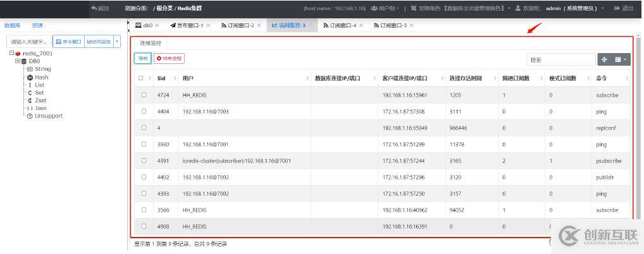Focus the keyword search field in sidebar
This screenshot has width=644, height=254.
[x=28, y=42]
